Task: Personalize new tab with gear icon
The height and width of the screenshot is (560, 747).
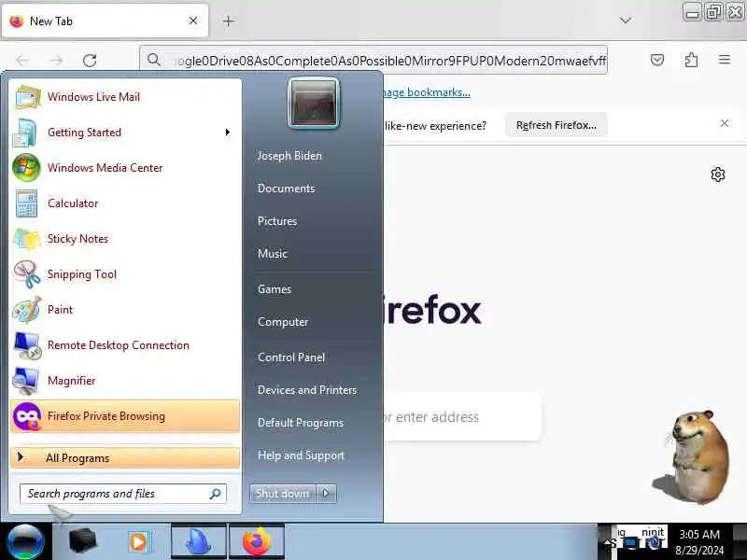Action: [718, 175]
